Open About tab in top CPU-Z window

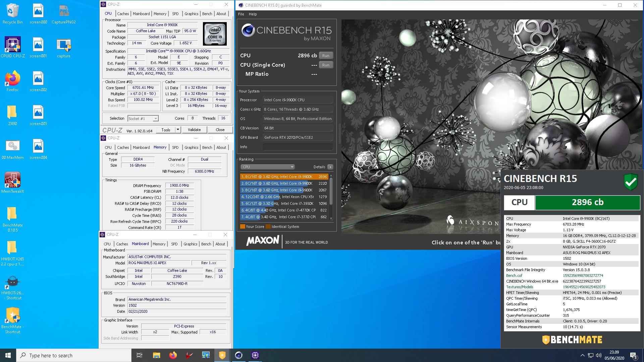click(221, 14)
